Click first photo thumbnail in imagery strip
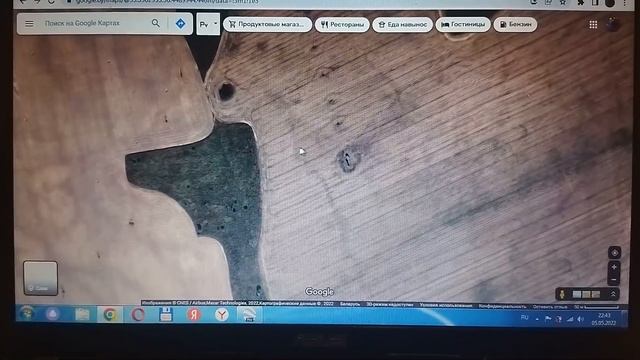This screenshot has height=360, width=640. click(x=577, y=294)
